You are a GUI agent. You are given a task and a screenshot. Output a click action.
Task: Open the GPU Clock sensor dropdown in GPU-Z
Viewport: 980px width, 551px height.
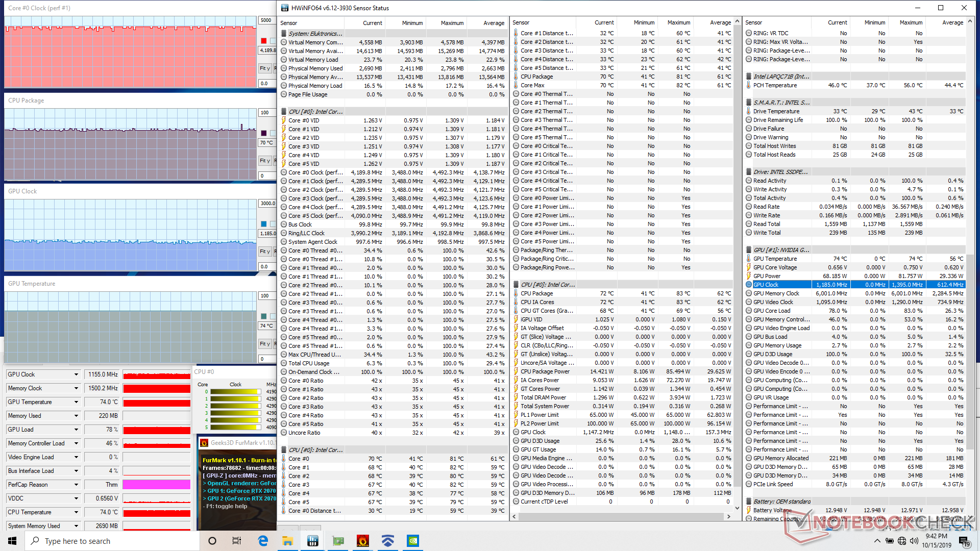76,374
